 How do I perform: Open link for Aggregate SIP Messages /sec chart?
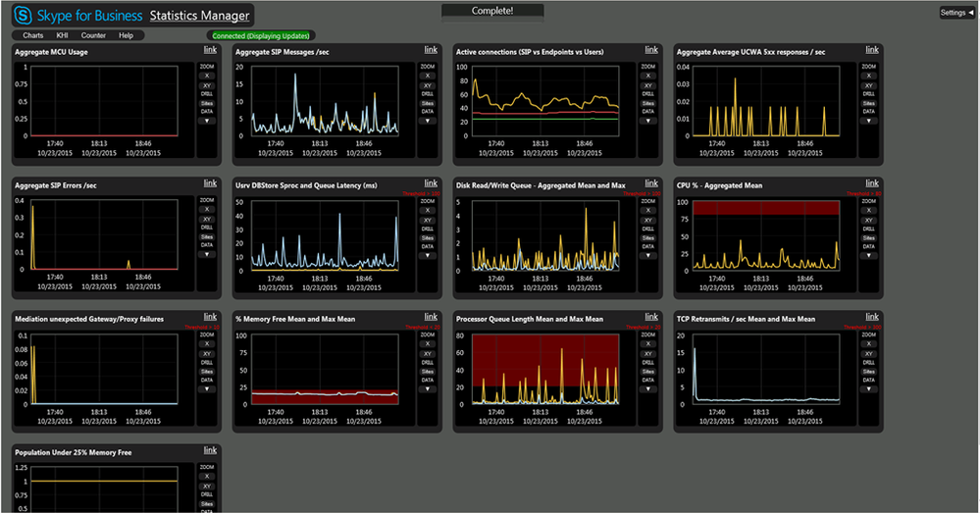click(x=431, y=50)
